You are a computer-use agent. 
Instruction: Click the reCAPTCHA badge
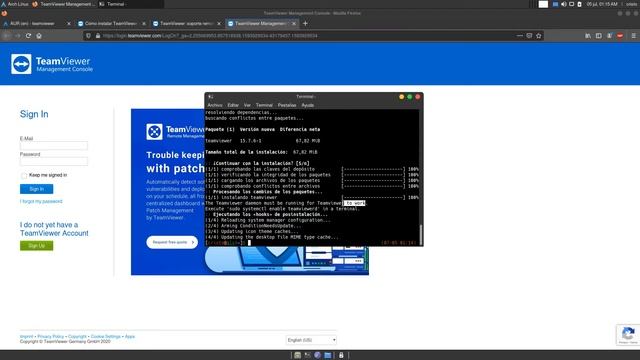(x=628, y=335)
